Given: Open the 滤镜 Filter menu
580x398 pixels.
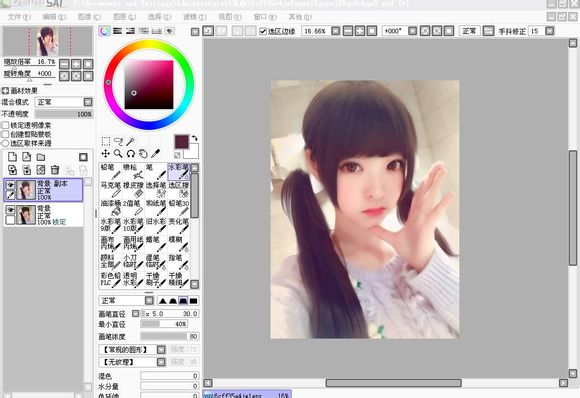Looking at the screenshot, I should coord(195,17).
